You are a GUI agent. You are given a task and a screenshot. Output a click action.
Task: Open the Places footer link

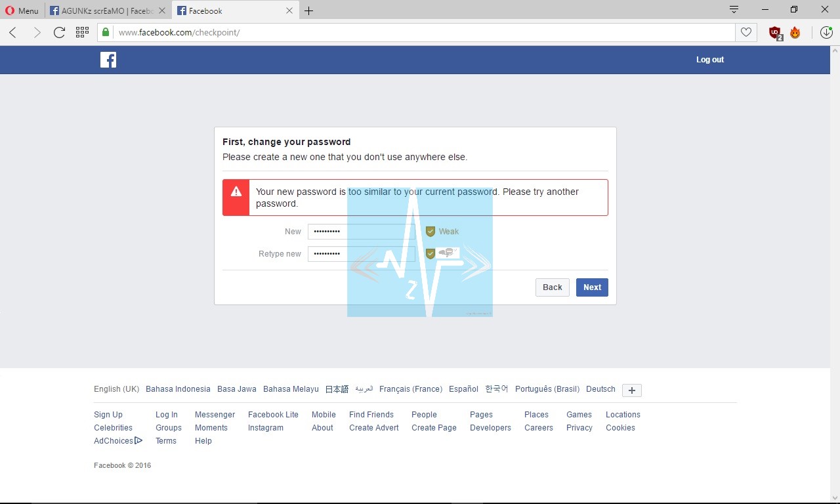[x=536, y=415]
